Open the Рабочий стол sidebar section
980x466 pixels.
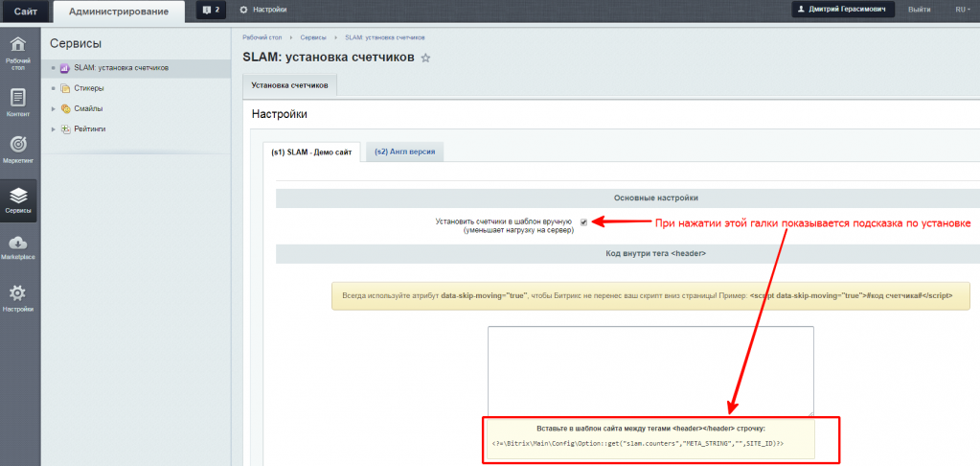[19, 53]
